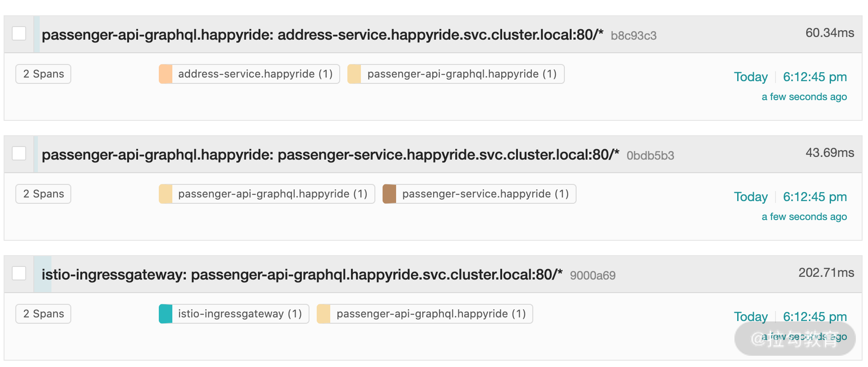Viewport: 868px width, 367px height.
Task: Click 2 Spans badge in istio-ingressgateway trace
Action: pos(43,314)
